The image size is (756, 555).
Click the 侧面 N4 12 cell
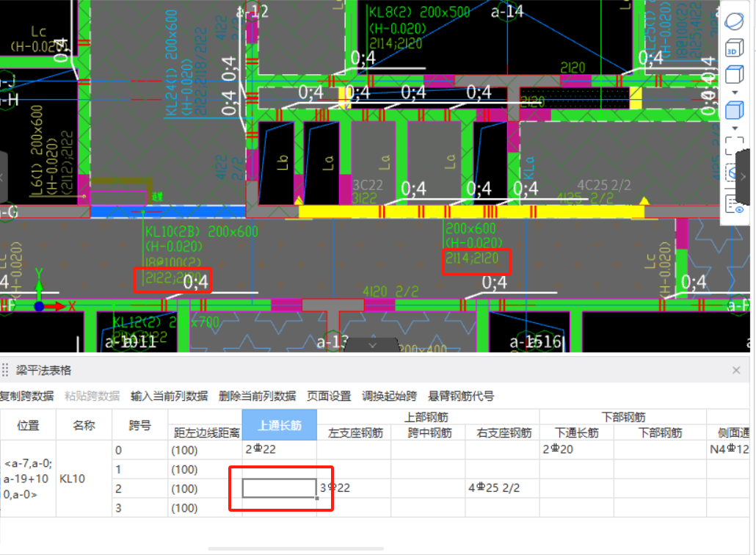pyautogui.click(x=729, y=449)
